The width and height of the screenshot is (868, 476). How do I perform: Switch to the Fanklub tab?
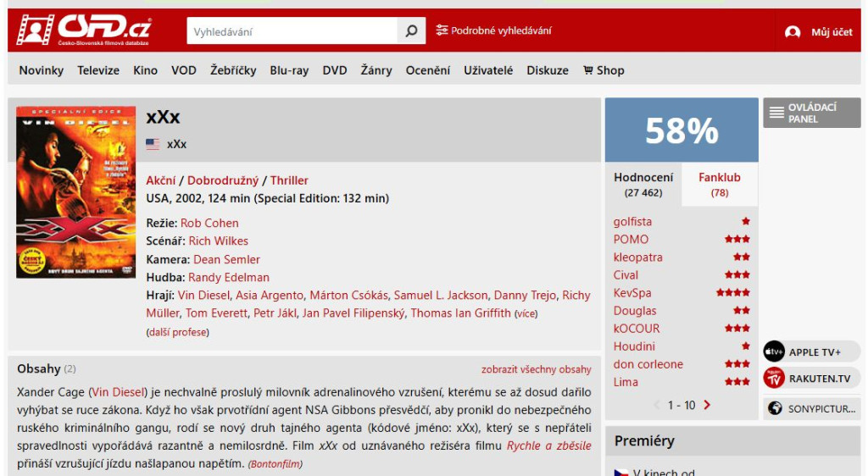[x=720, y=184]
